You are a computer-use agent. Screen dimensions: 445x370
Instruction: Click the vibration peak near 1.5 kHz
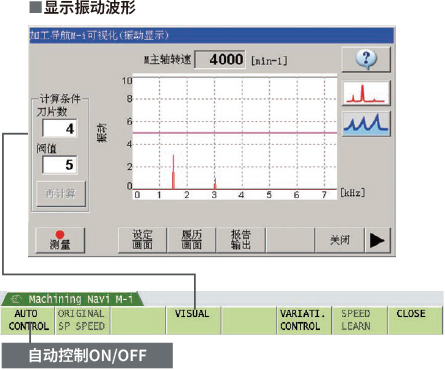[173, 172]
